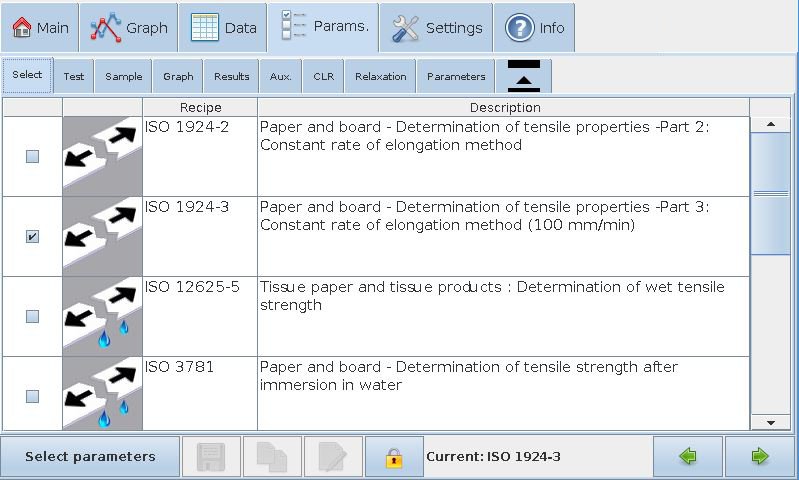This screenshot has width=799, height=480.
Task: Open the Parameters sub-tab
Action: click(456, 76)
